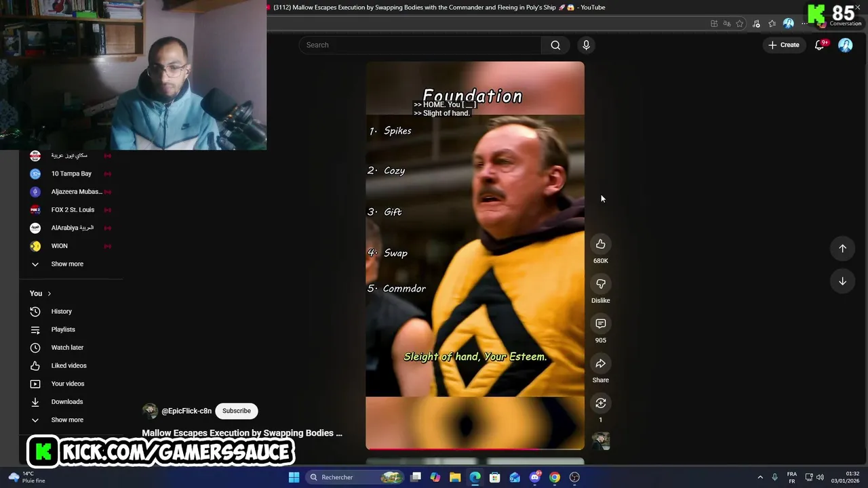The height and width of the screenshot is (488, 868).
Task: Open OBS Studio from taskbar
Action: (x=575, y=477)
